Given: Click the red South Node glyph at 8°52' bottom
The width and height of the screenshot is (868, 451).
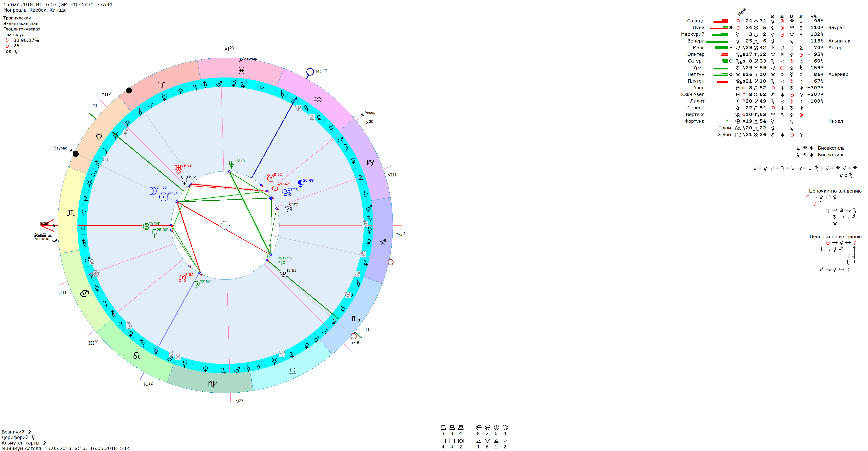Looking at the screenshot, I should 182,278.
